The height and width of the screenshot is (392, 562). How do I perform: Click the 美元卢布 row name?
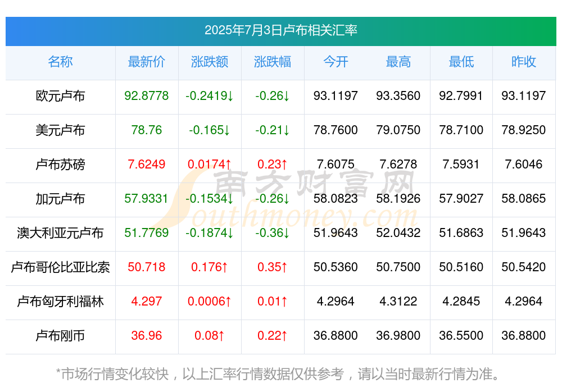coord(60,130)
